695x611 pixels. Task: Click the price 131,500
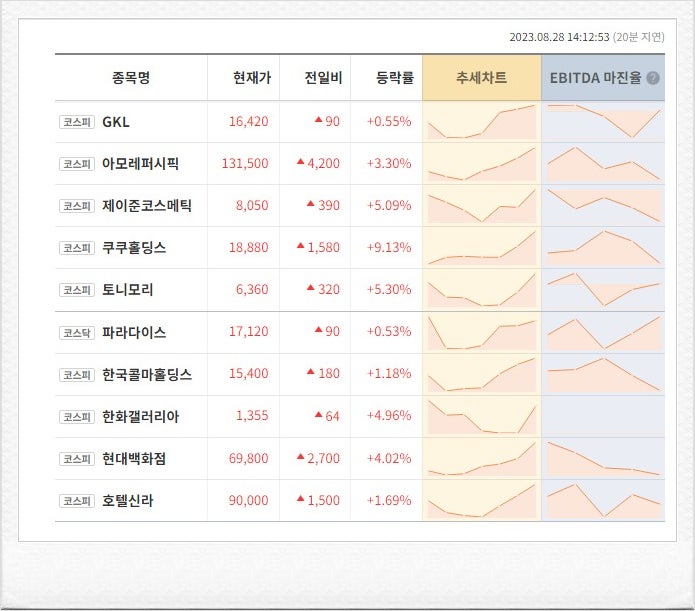click(x=245, y=164)
